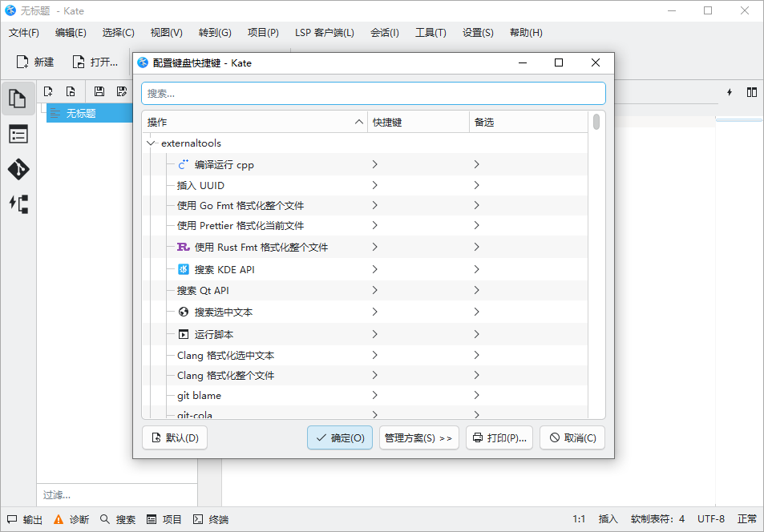Viewport: 764px width, 532px height.
Task: Expand shortcut chevron for 插入 UUID
Action: click(374, 185)
